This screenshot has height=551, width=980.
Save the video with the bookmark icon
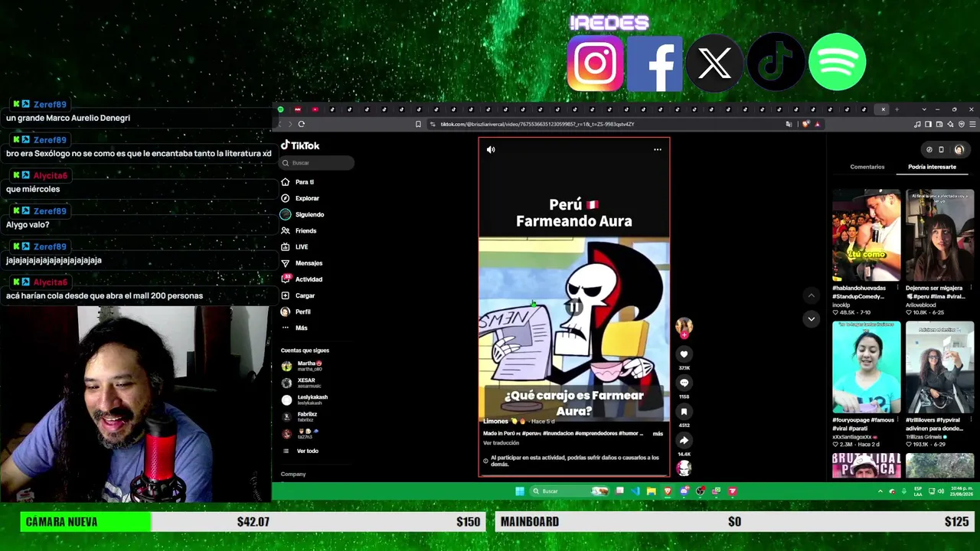684,412
